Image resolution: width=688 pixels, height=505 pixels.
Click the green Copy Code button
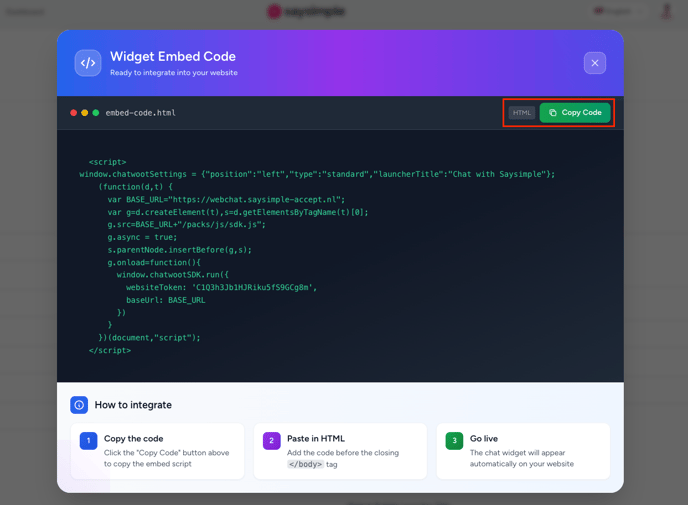coord(575,113)
